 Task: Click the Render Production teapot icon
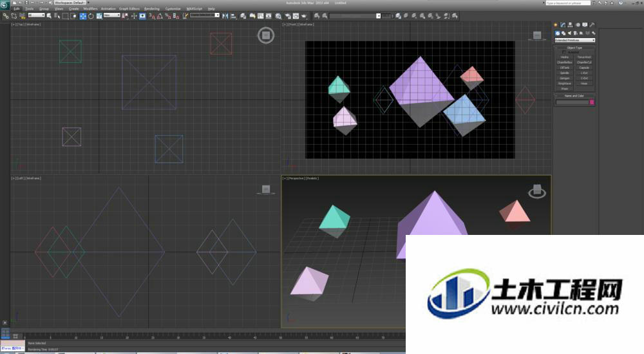coord(304,16)
